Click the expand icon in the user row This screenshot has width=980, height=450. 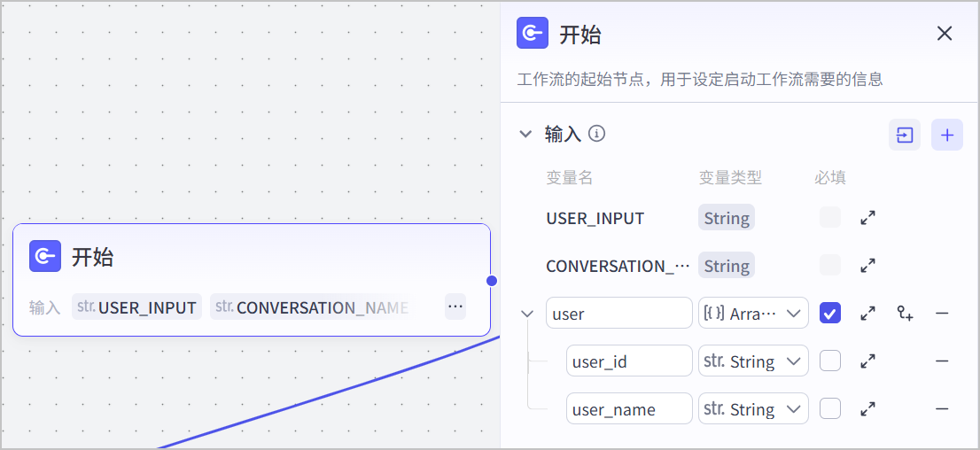pyautogui.click(x=867, y=313)
